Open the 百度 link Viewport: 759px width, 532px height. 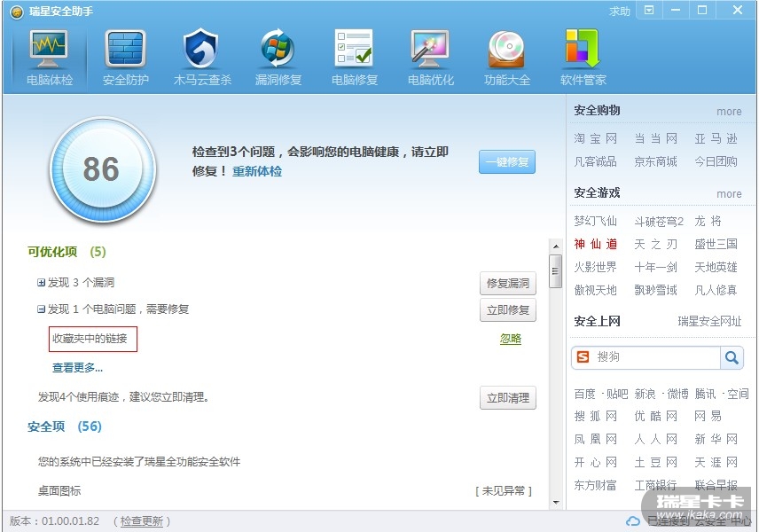[x=584, y=394]
